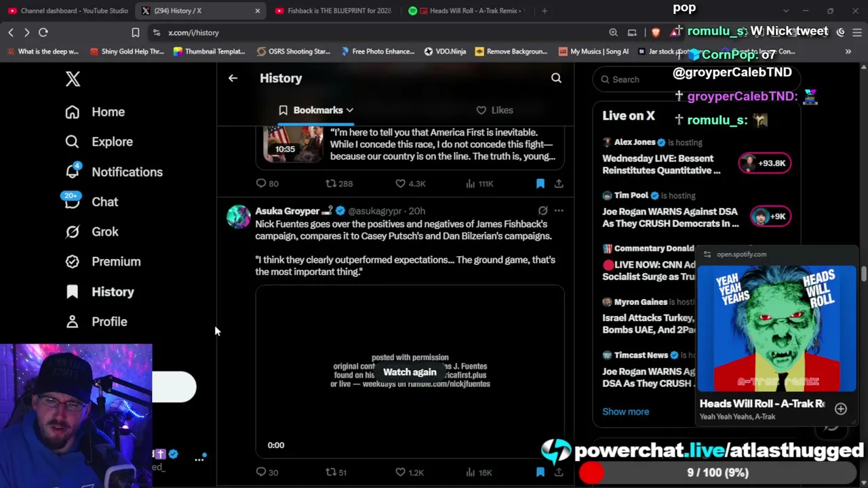Open the browser tab search dropdown
This screenshot has width=868, height=488.
(x=785, y=11)
